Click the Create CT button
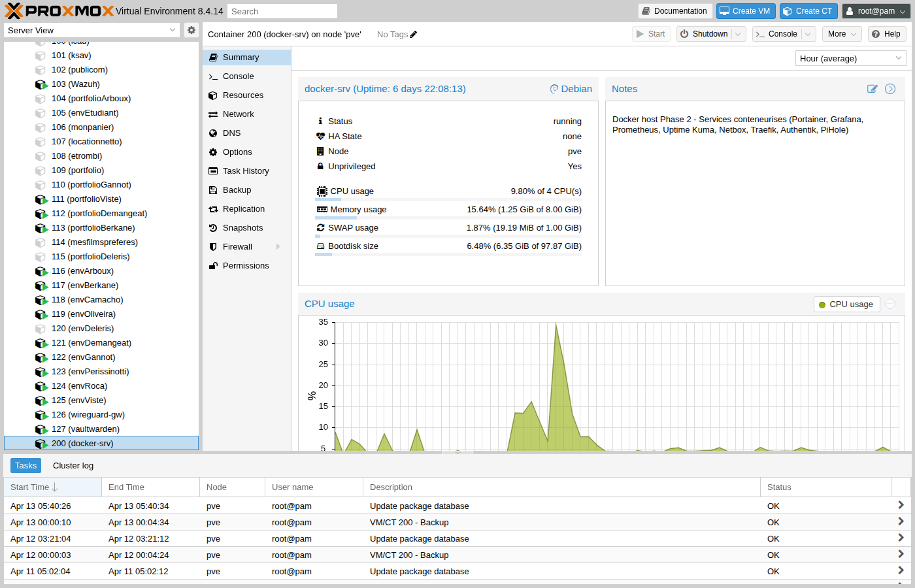The height and width of the screenshot is (588, 915). (808, 11)
